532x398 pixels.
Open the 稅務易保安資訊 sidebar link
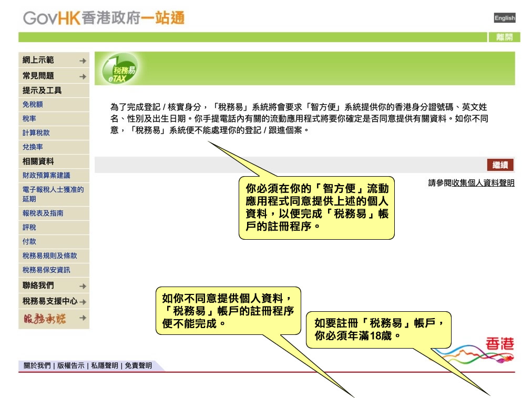point(46,270)
